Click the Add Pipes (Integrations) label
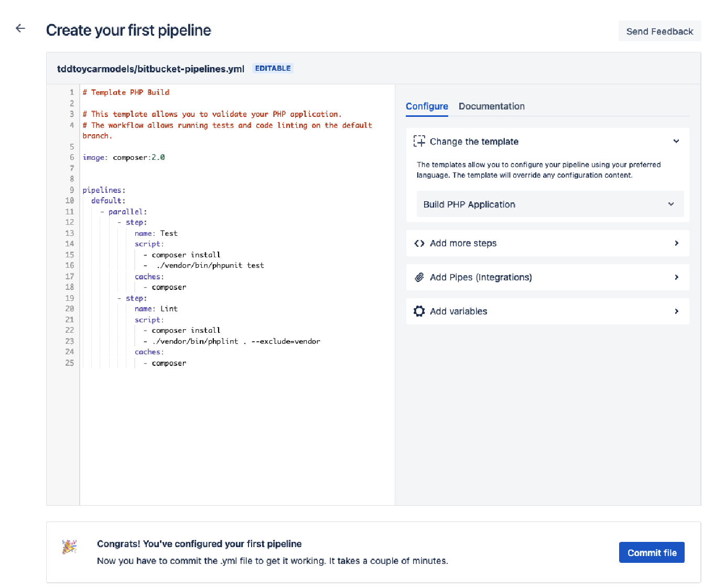Image resolution: width=703 pixels, height=588 pixels. click(481, 277)
